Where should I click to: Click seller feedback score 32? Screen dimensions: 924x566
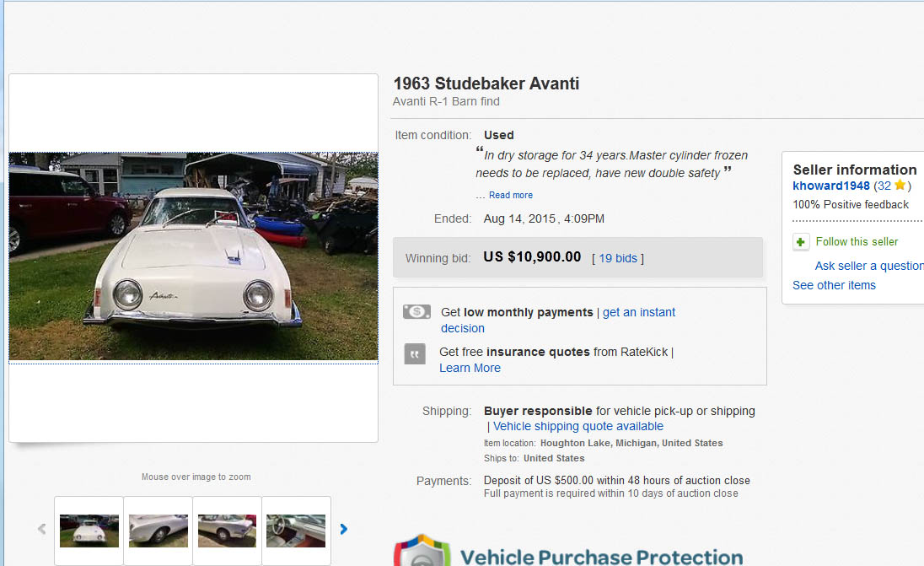coord(884,186)
